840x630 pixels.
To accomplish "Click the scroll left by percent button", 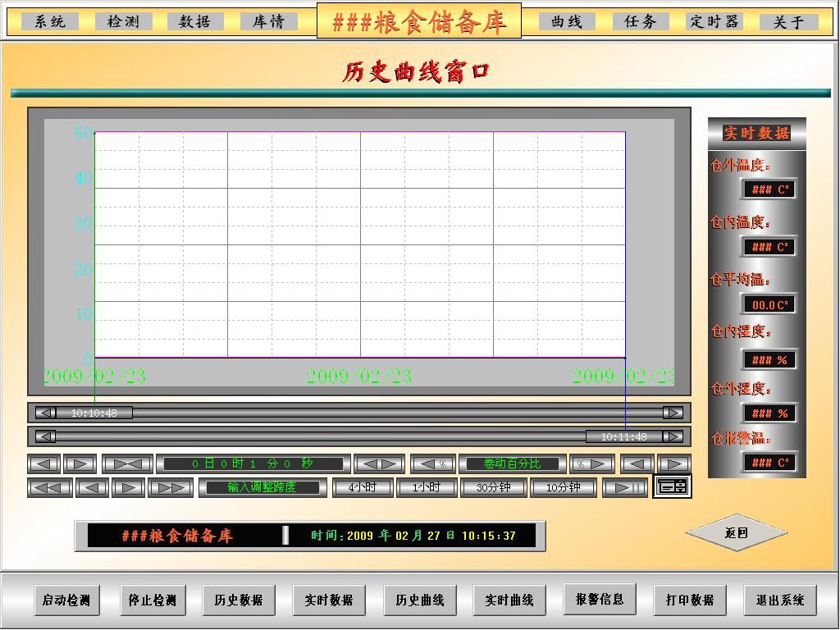I will pos(432,464).
